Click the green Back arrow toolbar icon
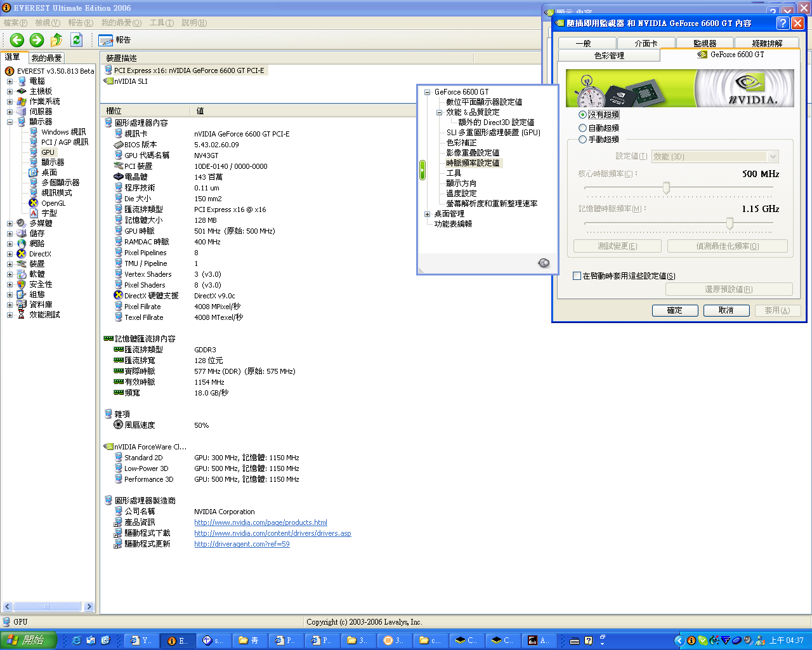812x650 pixels. [x=17, y=40]
